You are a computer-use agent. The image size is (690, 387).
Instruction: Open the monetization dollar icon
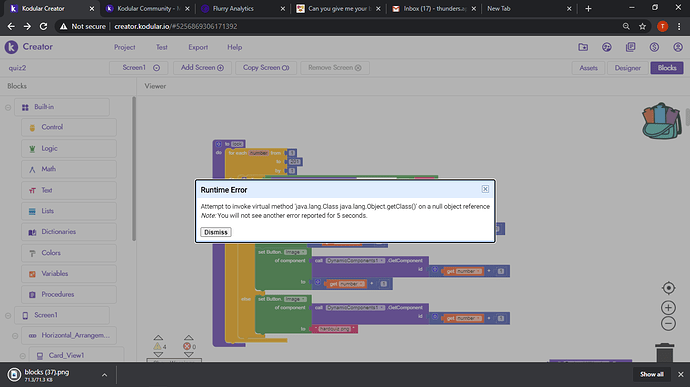pyautogui.click(x=654, y=47)
